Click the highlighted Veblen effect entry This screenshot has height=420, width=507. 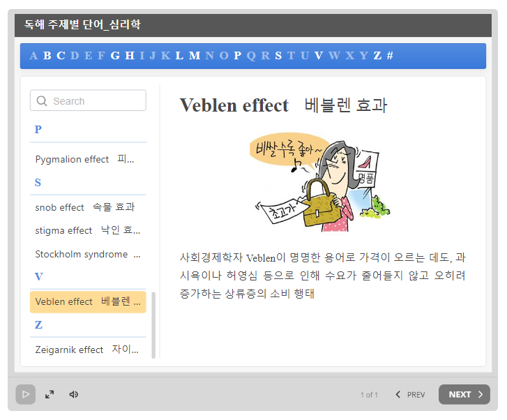tap(87, 301)
